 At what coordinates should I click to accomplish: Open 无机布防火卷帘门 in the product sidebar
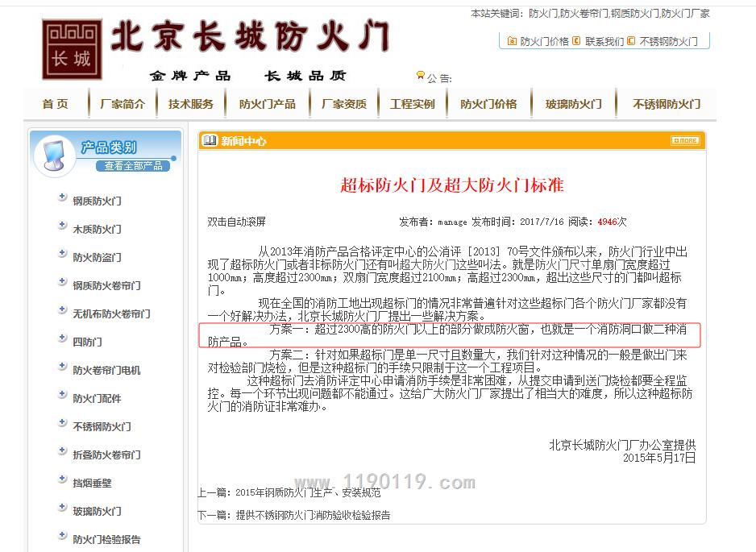point(111,313)
